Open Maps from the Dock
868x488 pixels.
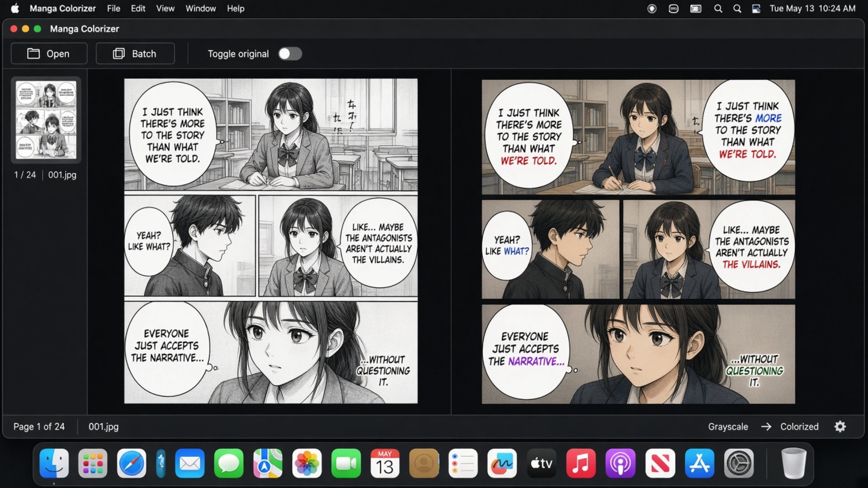[x=268, y=463]
